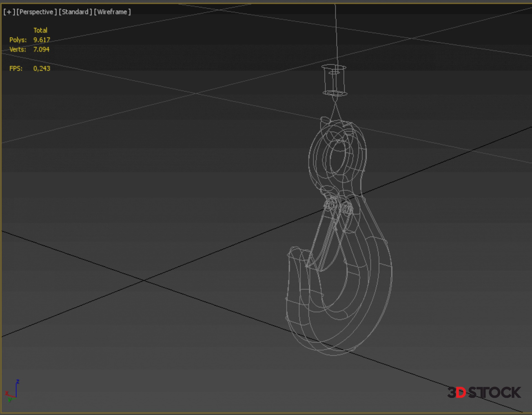The image size is (532, 415).
Task: Click the black home grid axis intersection
Action: click(x=144, y=281)
